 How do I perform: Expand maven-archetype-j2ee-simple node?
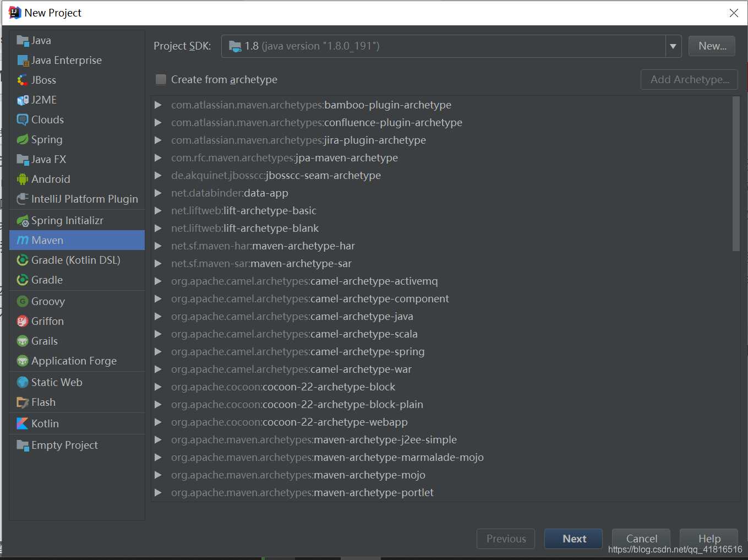tap(158, 439)
